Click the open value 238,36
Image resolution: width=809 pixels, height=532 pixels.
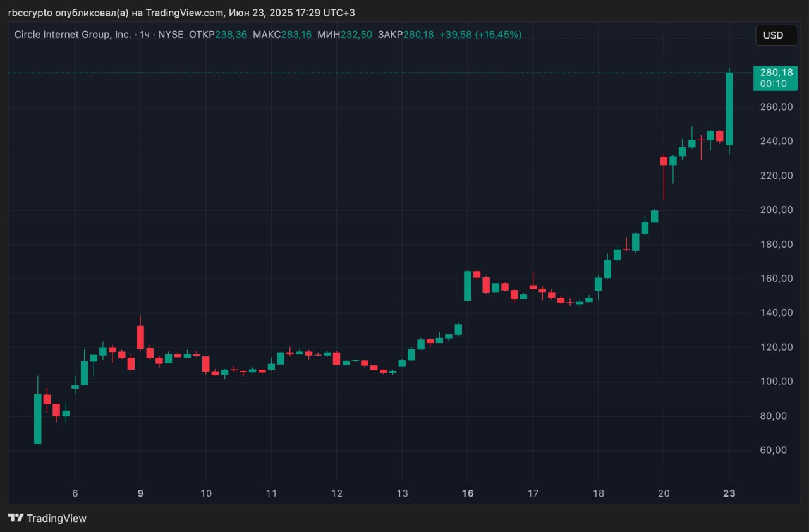tap(231, 35)
